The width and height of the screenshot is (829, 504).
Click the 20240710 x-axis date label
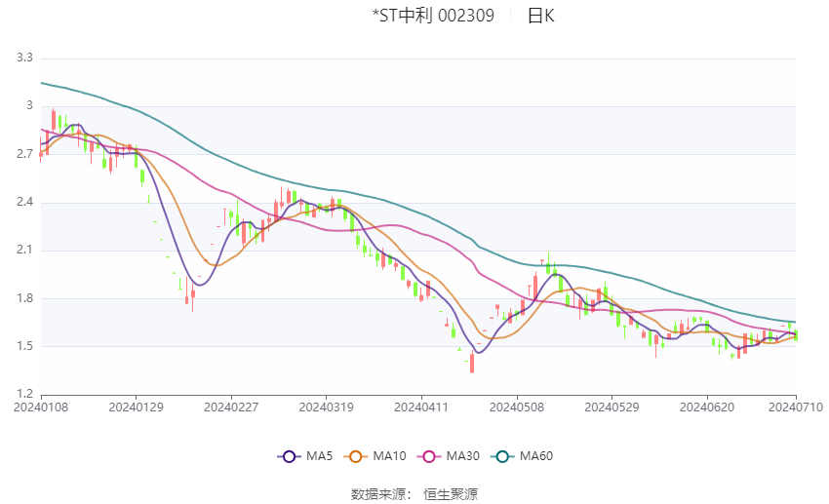click(x=796, y=407)
